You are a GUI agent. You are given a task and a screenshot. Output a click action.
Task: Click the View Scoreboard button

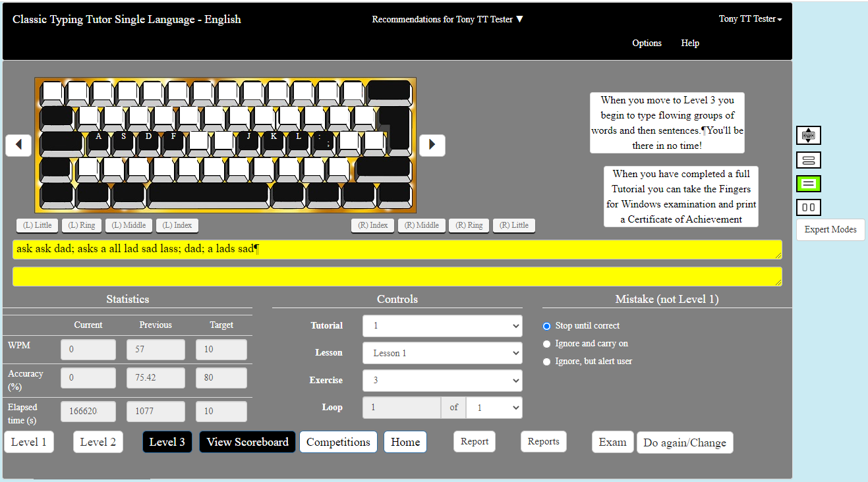pos(247,442)
